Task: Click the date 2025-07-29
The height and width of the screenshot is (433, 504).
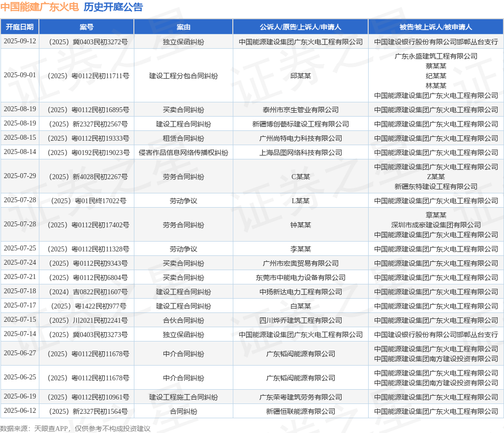Action: pyautogui.click(x=20, y=176)
